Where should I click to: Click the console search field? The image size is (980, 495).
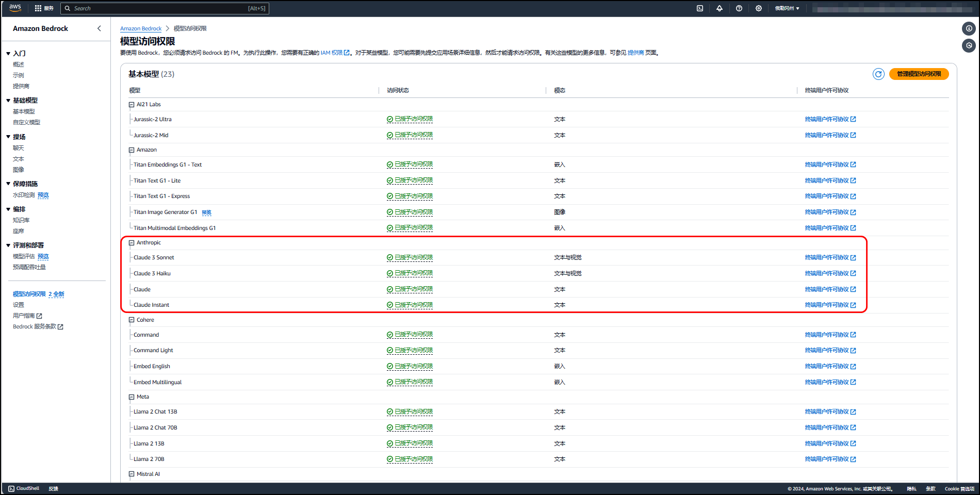click(165, 8)
